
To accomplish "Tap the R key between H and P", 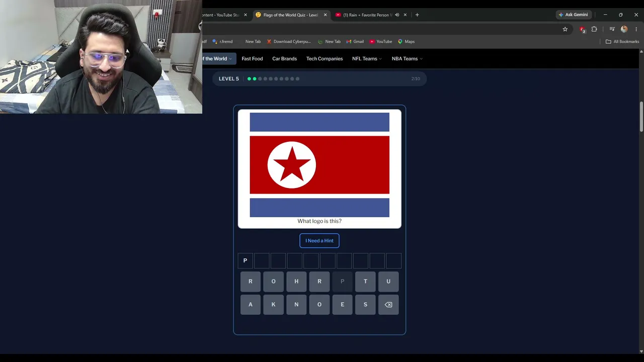I will tap(319, 282).
